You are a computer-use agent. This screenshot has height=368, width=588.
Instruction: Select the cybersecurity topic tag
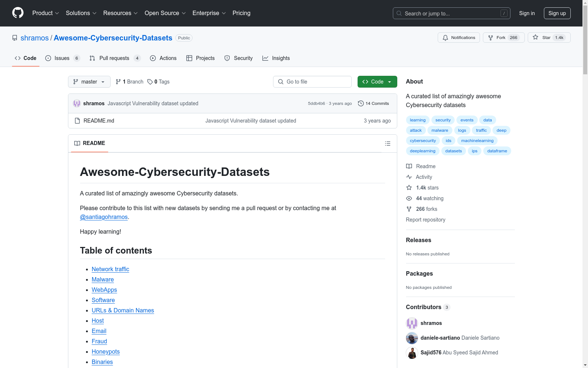click(x=423, y=141)
